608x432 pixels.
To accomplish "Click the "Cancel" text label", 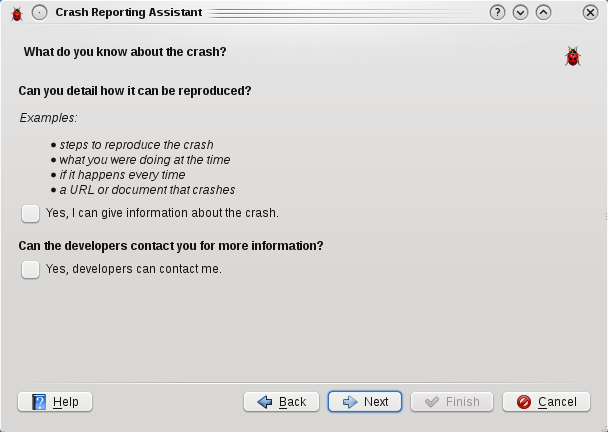I will pyautogui.click(x=557, y=402).
